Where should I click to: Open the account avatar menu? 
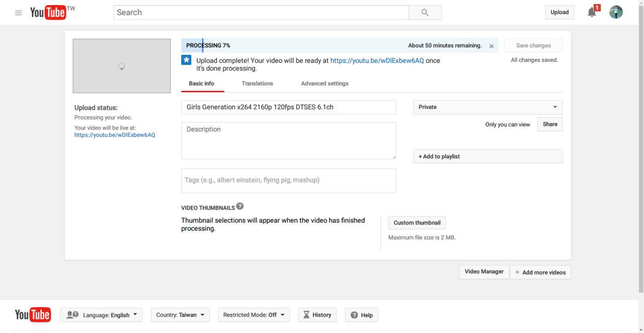click(615, 13)
